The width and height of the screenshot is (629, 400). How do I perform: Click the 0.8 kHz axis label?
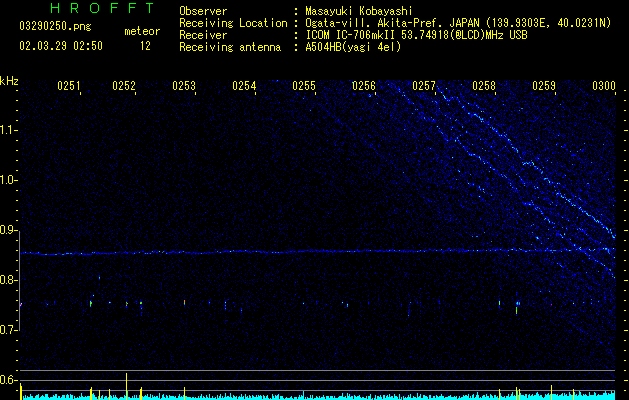tap(8, 280)
